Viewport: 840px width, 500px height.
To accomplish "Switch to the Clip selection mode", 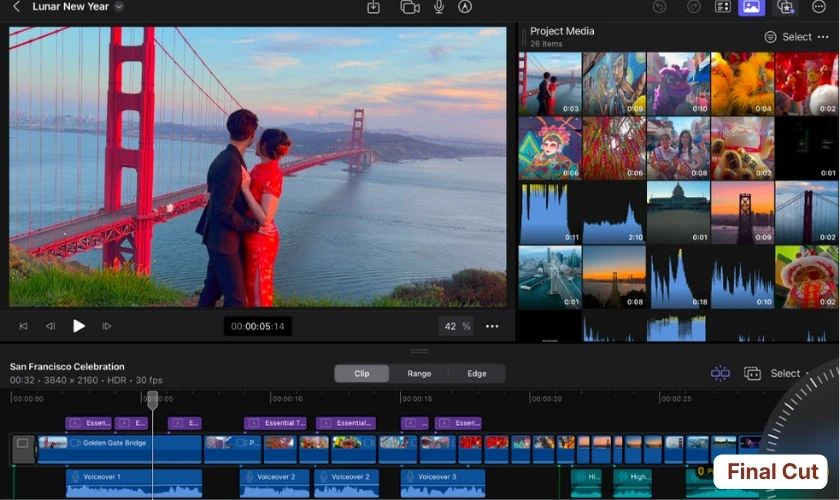I will point(362,374).
